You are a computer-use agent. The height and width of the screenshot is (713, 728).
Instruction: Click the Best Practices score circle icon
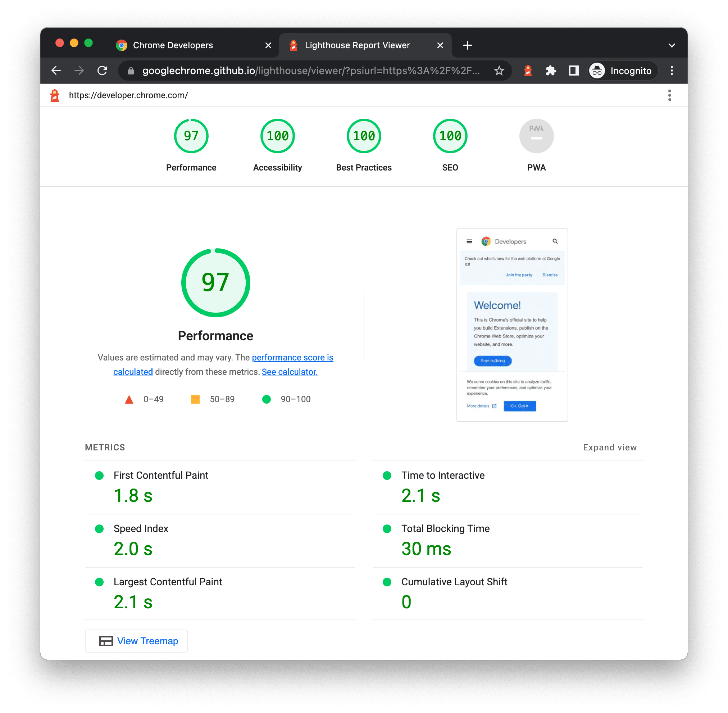(363, 137)
